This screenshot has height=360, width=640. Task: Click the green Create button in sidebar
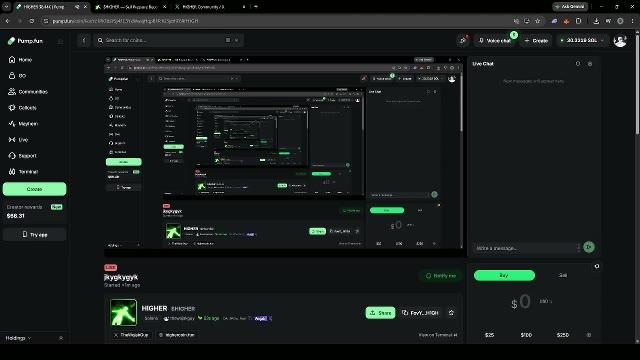tap(34, 189)
